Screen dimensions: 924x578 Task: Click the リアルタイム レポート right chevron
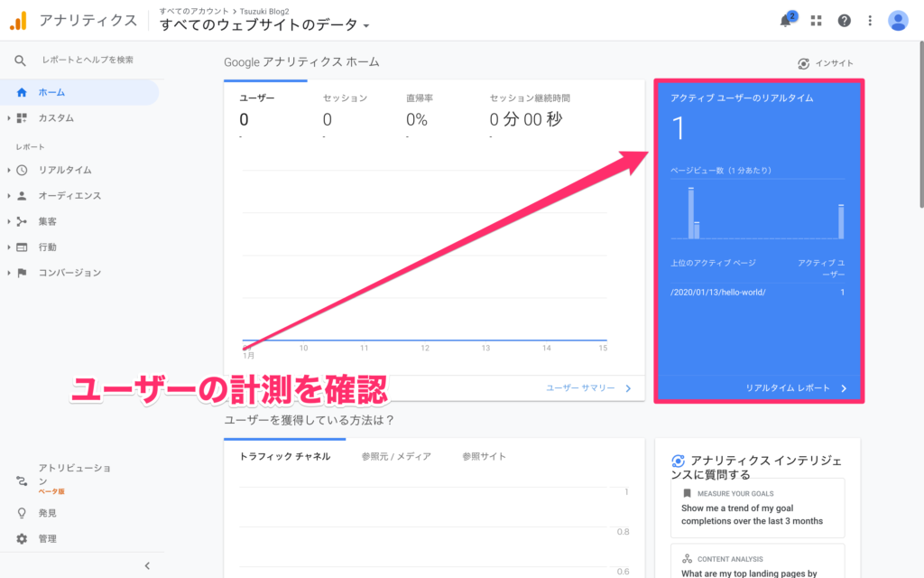coord(844,388)
